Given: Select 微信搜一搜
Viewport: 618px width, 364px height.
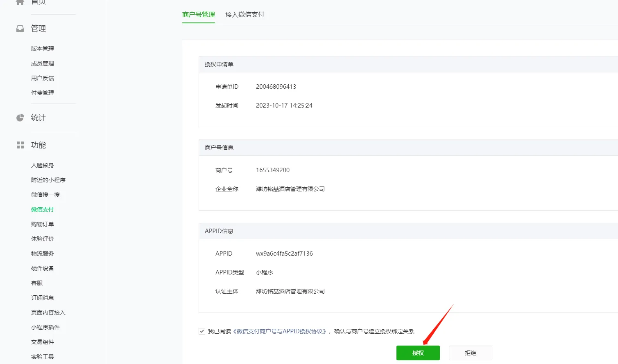Looking at the screenshot, I should [45, 194].
